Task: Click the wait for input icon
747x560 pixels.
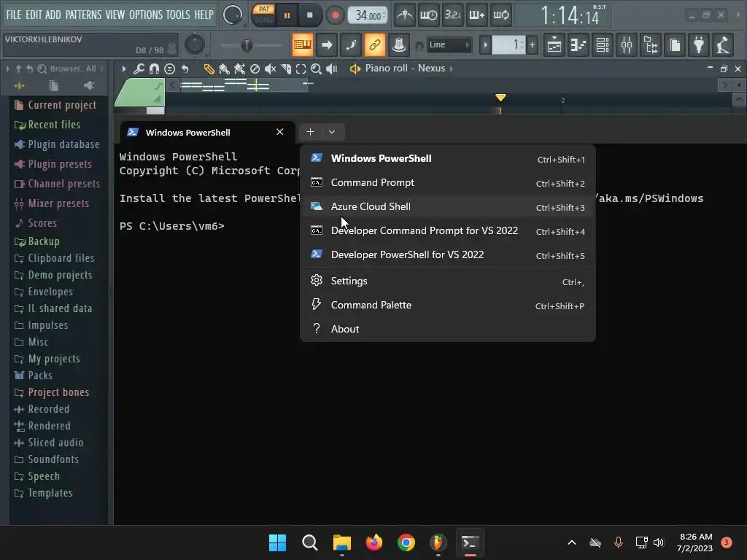Action: coord(428,15)
